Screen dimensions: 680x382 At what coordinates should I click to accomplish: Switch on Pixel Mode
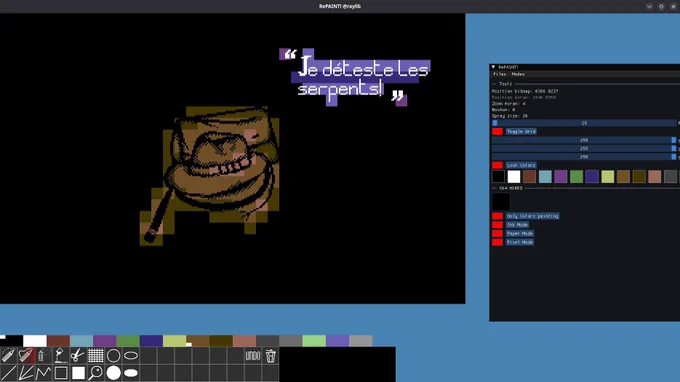520,242
